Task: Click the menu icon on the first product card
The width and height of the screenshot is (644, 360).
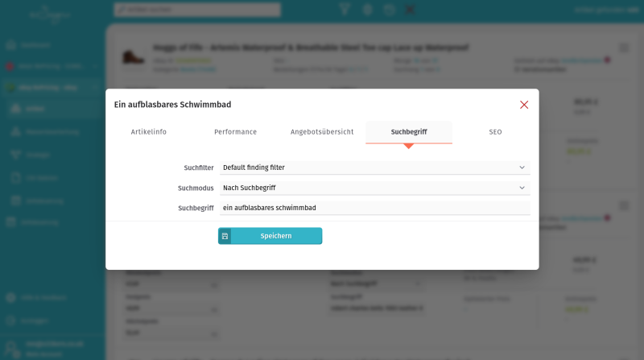Action: coord(624,48)
